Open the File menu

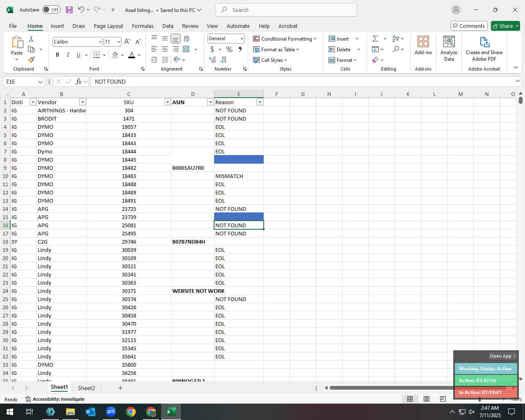click(x=13, y=26)
